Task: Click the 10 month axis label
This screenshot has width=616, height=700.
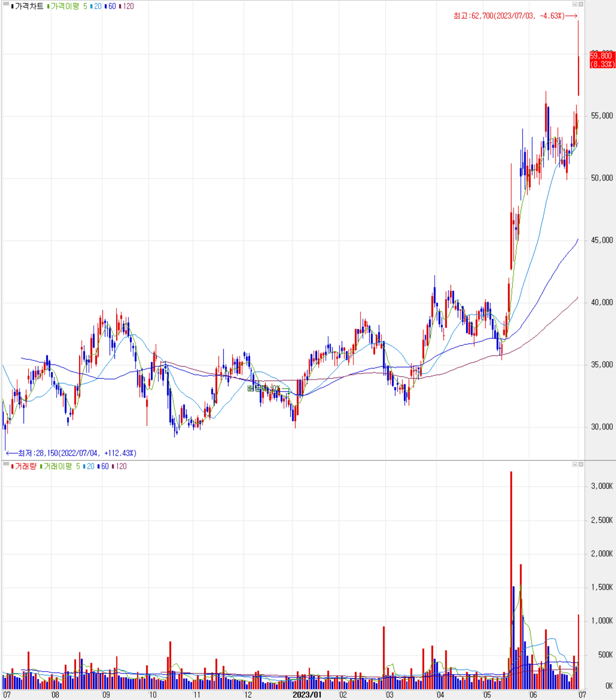Action: click(153, 695)
